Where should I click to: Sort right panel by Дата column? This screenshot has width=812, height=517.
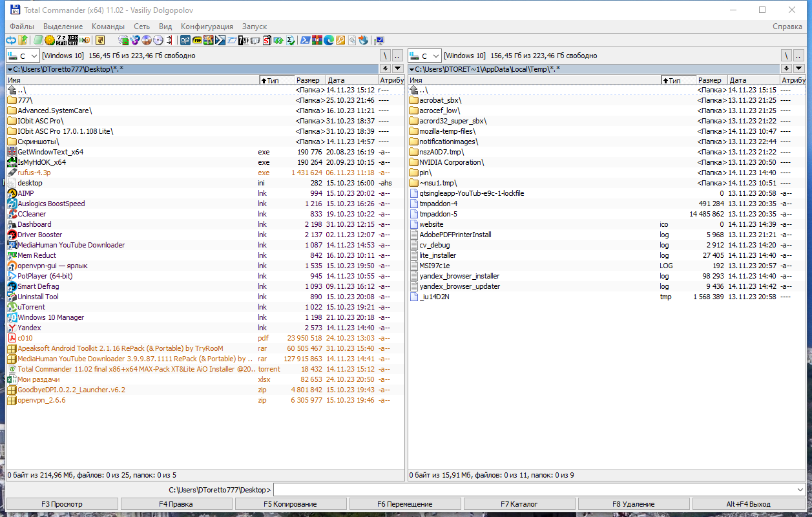[753, 80]
